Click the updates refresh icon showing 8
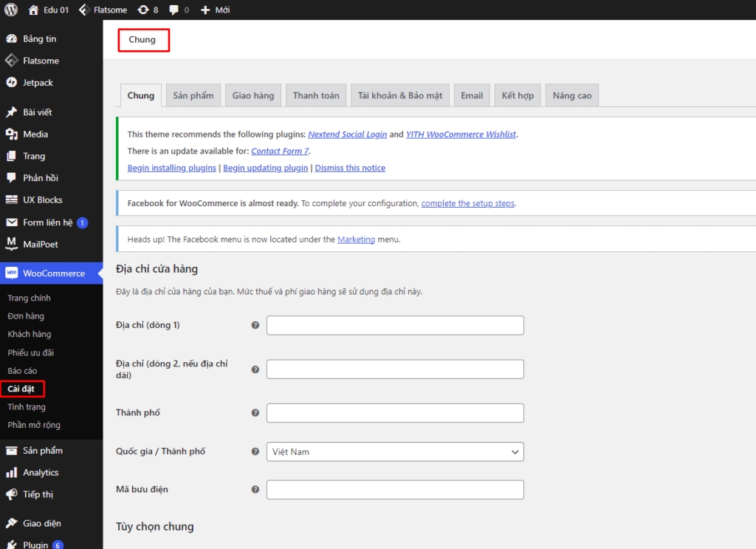The image size is (756, 549). 143,10
